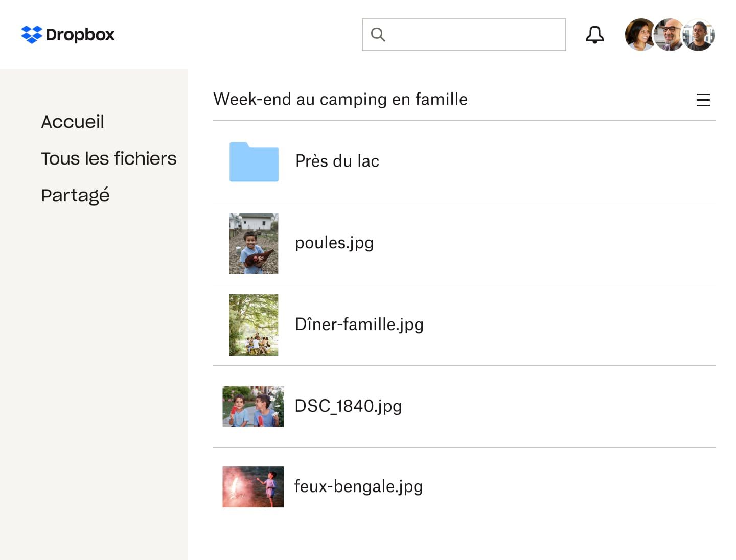Screen dimensions: 736x560
Task: Open the hamburger list menu icon
Action: click(703, 100)
